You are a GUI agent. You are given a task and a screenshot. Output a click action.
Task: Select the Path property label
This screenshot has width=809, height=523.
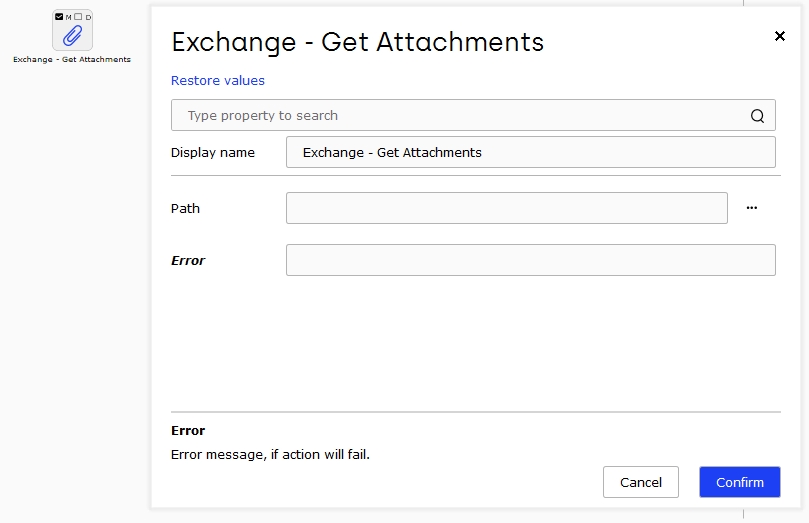pyautogui.click(x=185, y=208)
